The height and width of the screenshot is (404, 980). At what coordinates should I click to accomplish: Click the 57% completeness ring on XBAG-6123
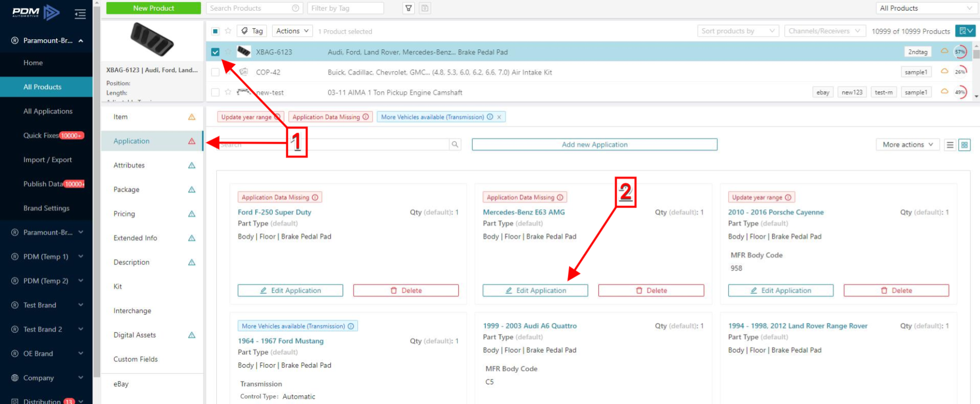pos(960,51)
